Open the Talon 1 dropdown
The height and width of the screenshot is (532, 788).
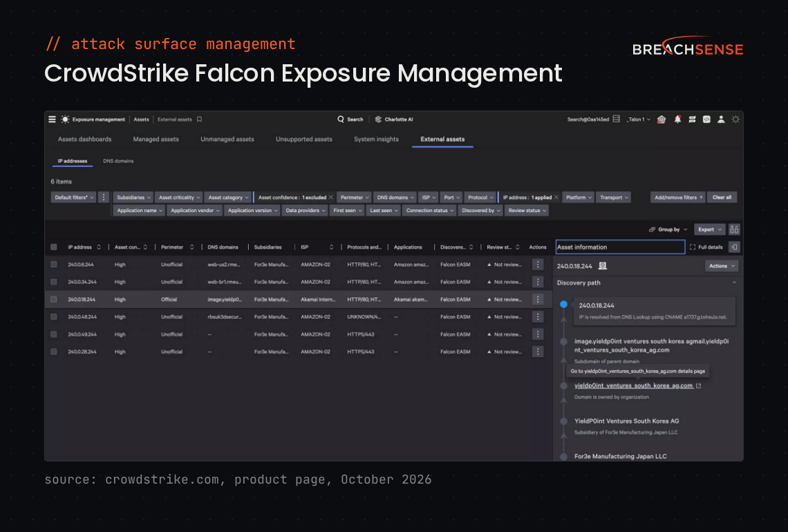coord(639,120)
